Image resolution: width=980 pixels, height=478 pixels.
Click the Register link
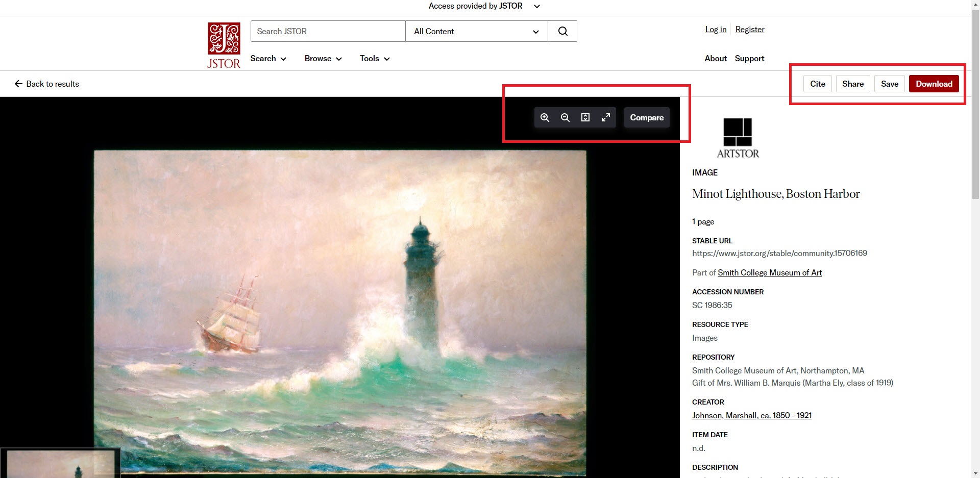pos(750,29)
